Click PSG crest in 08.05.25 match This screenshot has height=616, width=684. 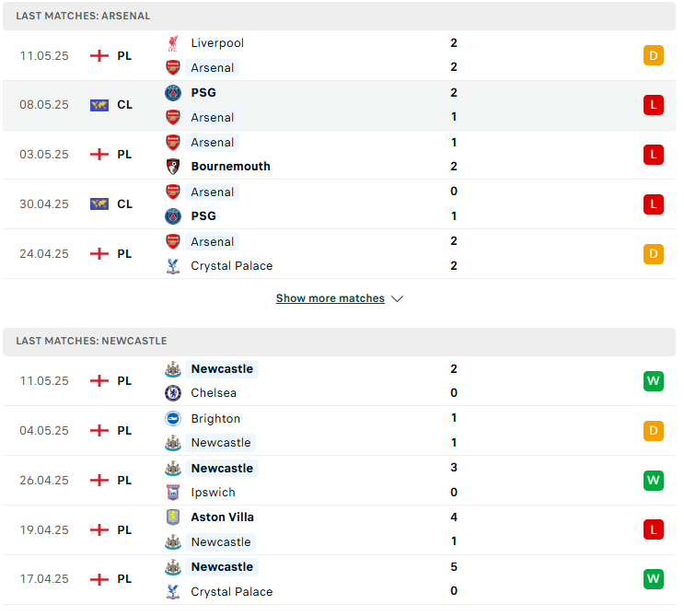coord(173,93)
